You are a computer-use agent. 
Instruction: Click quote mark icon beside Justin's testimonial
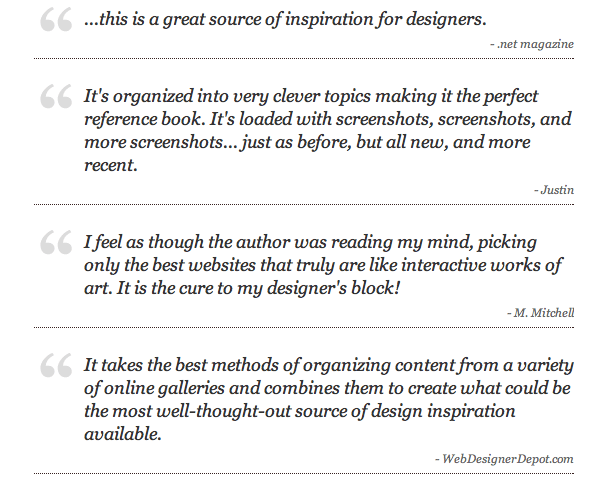56,96
